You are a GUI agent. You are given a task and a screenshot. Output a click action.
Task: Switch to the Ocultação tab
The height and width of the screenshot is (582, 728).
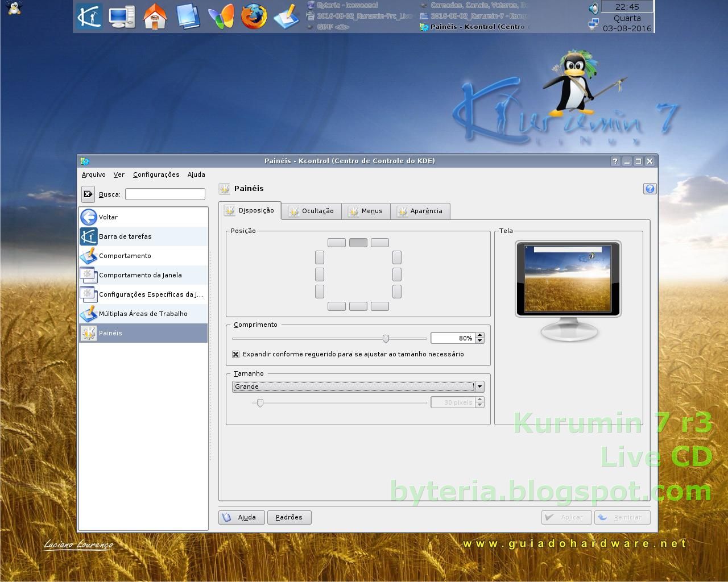311,211
